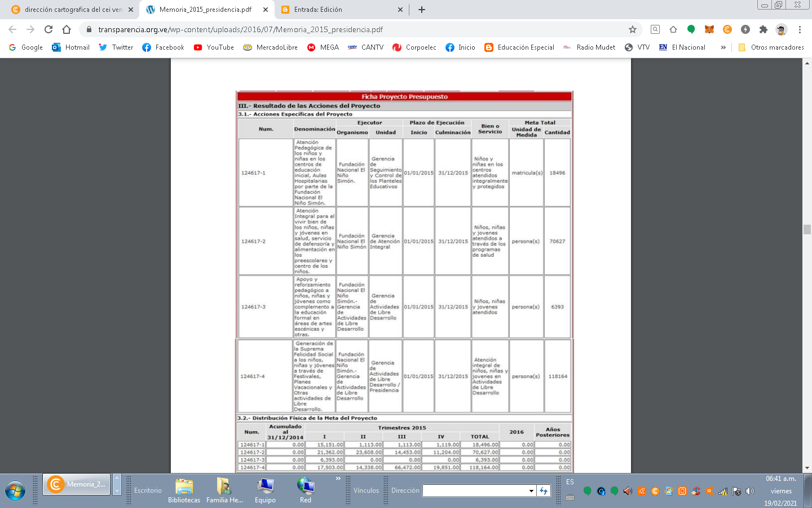Close the Memoria_2015_presidencia.pdf tab
The image size is (812, 508).
pos(266,10)
